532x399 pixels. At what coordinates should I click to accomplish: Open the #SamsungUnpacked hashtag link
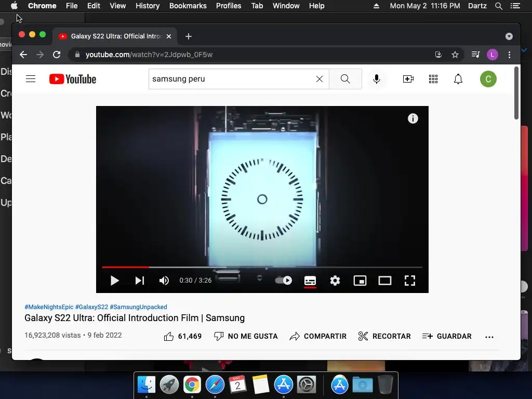[138, 307]
